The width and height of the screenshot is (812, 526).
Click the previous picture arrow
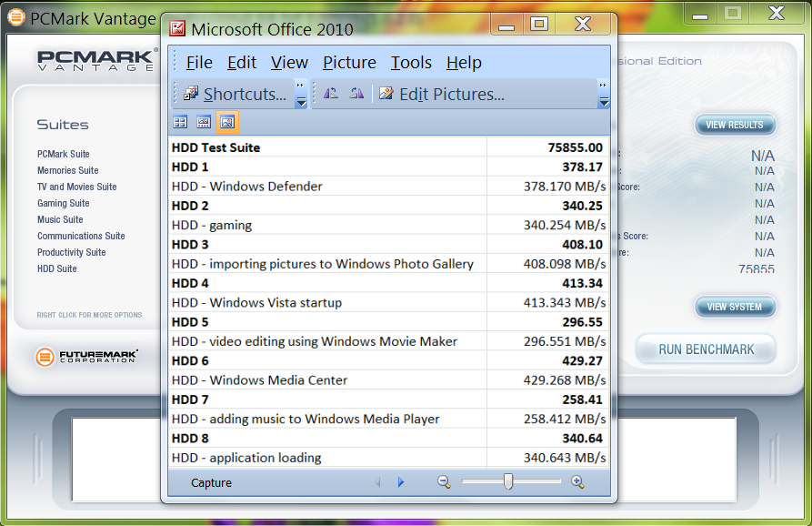(x=378, y=482)
